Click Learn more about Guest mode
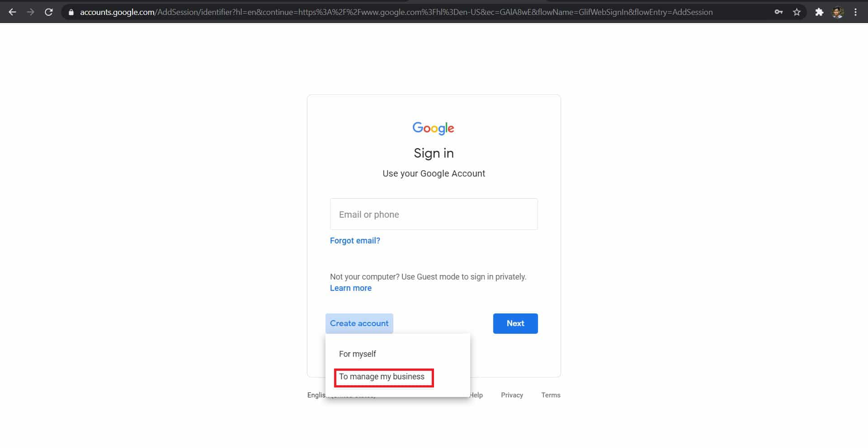Image resolution: width=868 pixels, height=448 pixels. pos(351,288)
